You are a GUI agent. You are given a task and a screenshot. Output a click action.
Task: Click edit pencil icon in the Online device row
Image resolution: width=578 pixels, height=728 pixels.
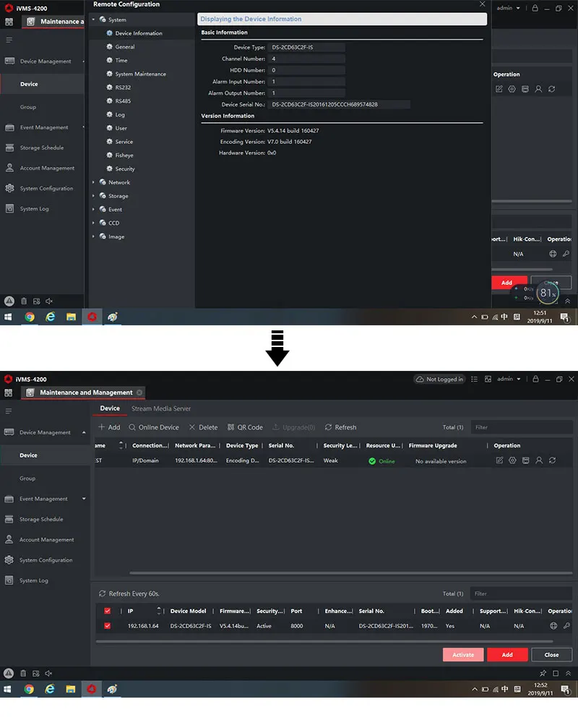[499, 461]
